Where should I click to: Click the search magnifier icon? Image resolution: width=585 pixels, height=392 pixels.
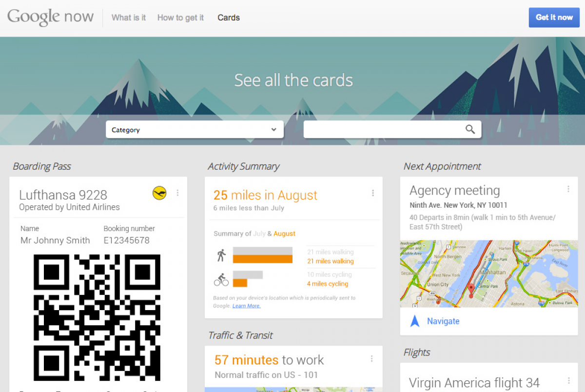click(470, 129)
